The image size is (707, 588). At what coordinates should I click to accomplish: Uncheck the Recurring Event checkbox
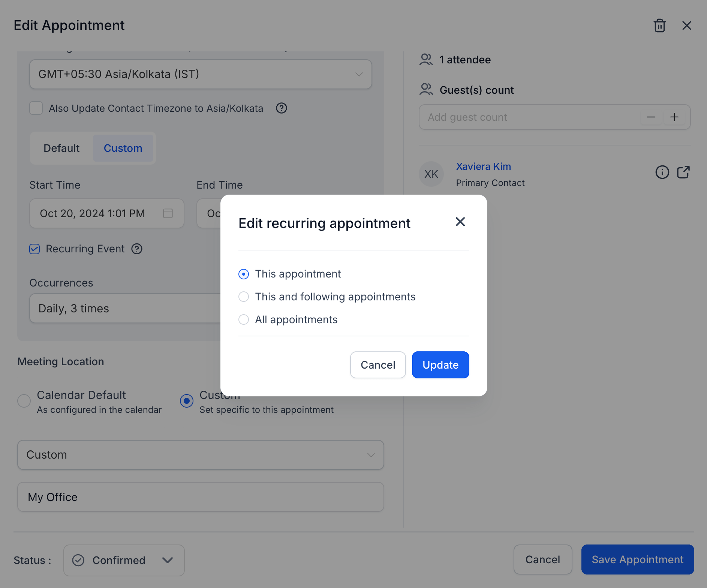coord(34,249)
